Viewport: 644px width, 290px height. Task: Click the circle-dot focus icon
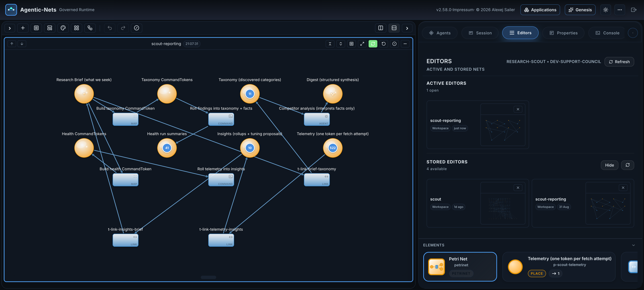[394, 44]
